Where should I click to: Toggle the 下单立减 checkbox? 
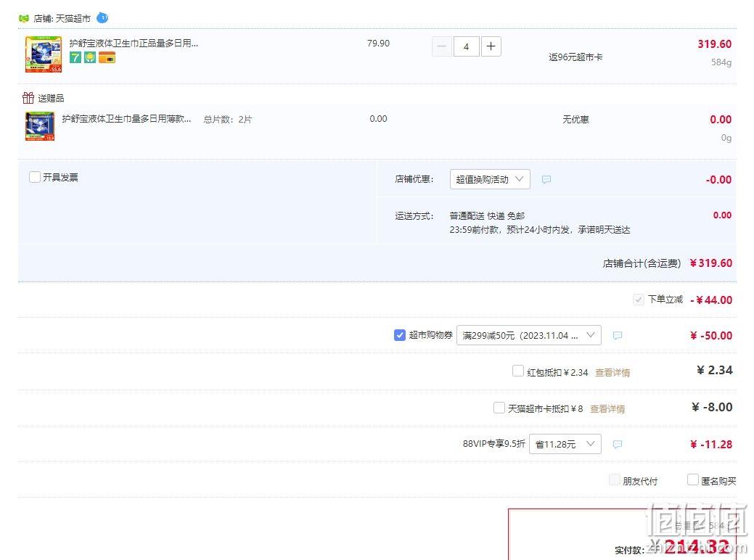(639, 300)
